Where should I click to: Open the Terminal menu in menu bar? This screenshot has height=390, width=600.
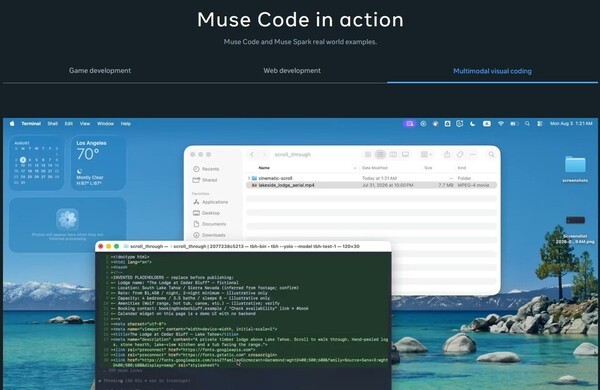click(x=31, y=124)
